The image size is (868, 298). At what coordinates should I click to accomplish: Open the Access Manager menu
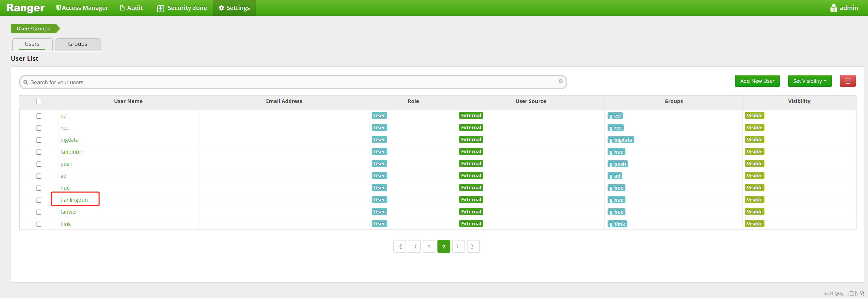click(82, 8)
